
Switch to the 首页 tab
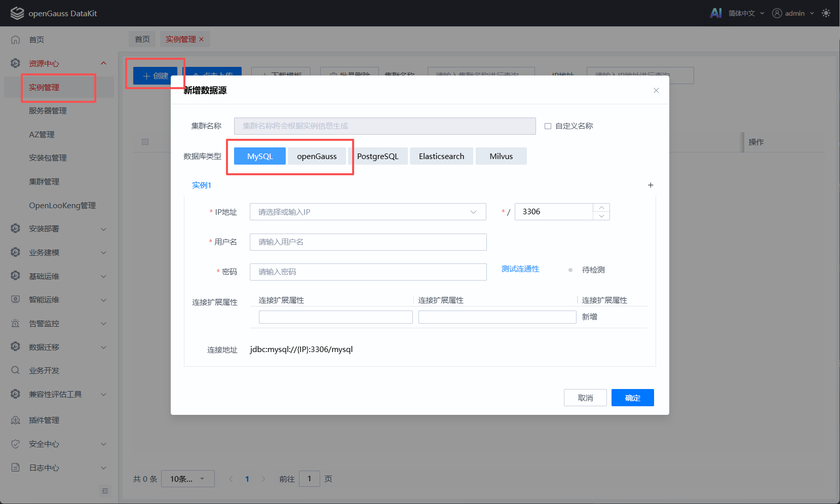[x=142, y=39]
